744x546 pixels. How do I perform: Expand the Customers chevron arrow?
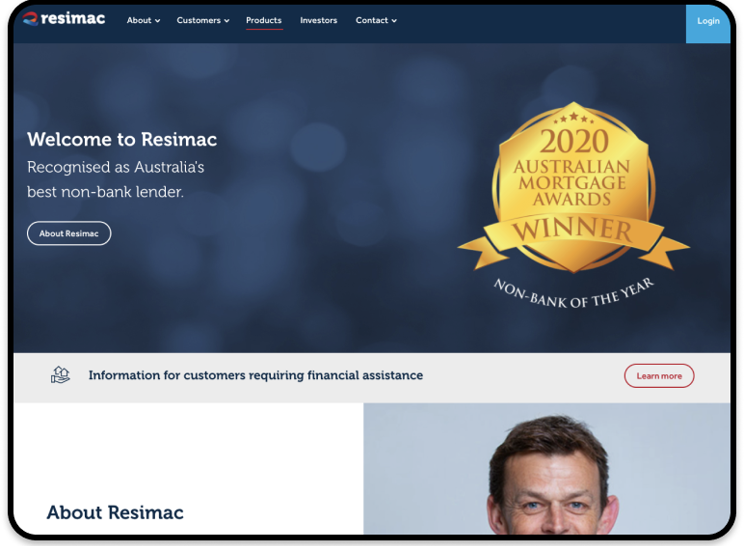(227, 21)
